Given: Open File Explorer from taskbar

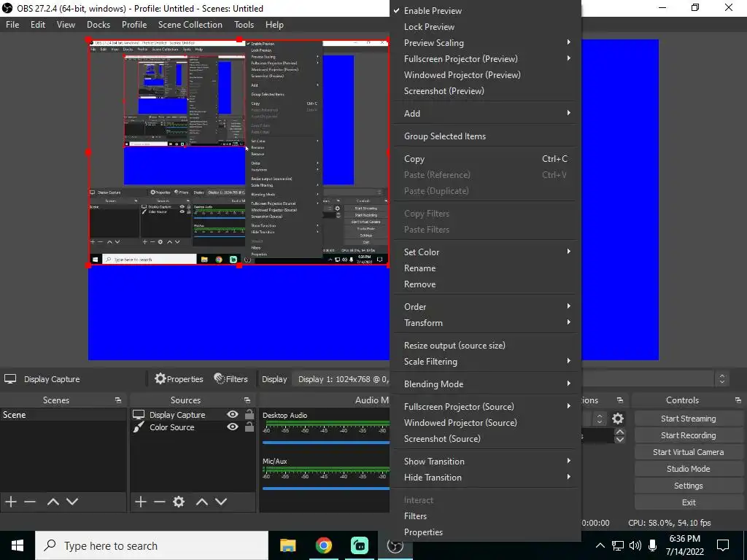Looking at the screenshot, I should point(287,545).
